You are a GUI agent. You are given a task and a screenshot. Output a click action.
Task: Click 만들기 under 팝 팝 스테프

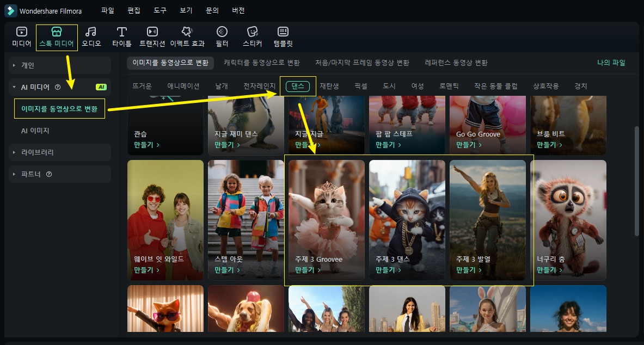(x=388, y=145)
